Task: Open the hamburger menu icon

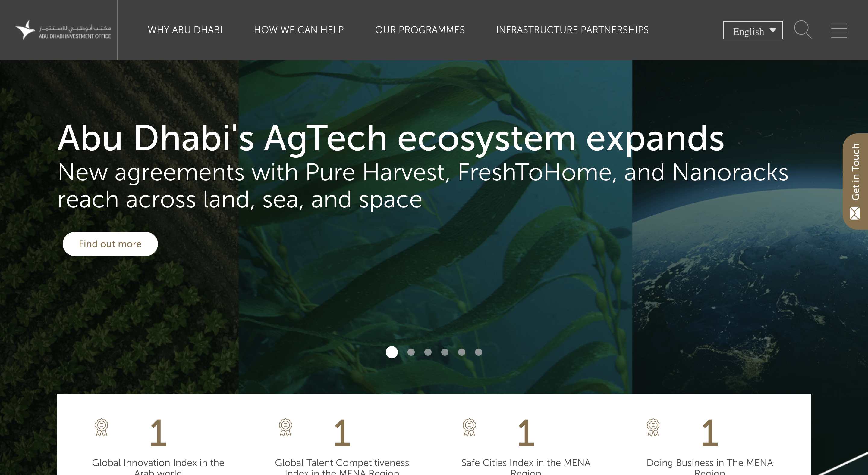Action: coord(839,30)
